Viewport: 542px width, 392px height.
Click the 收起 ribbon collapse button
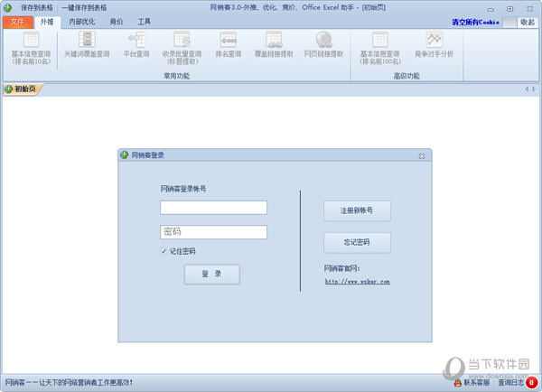tap(528, 22)
